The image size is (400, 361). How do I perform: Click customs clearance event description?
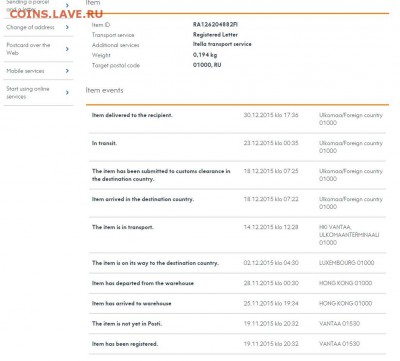[x=161, y=175]
